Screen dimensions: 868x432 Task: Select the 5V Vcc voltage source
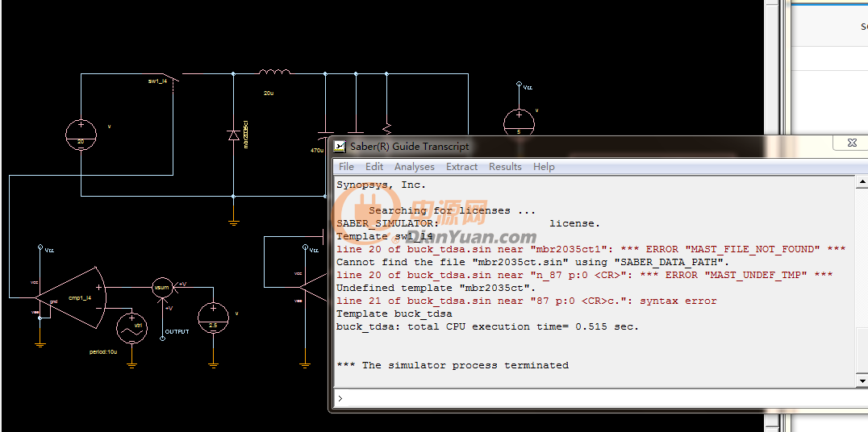[519, 123]
